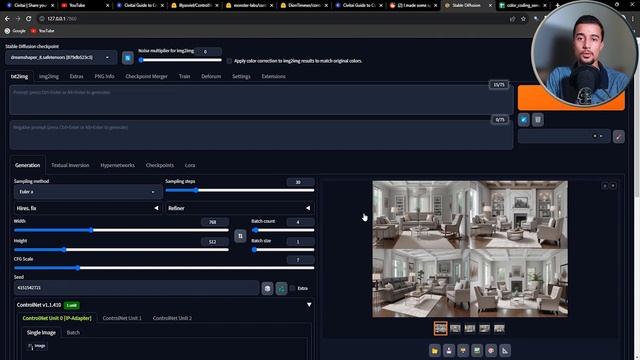Close the gallery preview
The width and height of the screenshot is (640, 360).
(x=613, y=186)
